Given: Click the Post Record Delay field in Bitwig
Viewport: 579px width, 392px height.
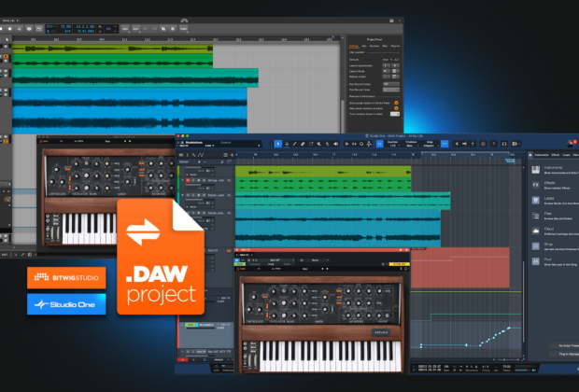Looking at the screenshot, I should point(391,90).
